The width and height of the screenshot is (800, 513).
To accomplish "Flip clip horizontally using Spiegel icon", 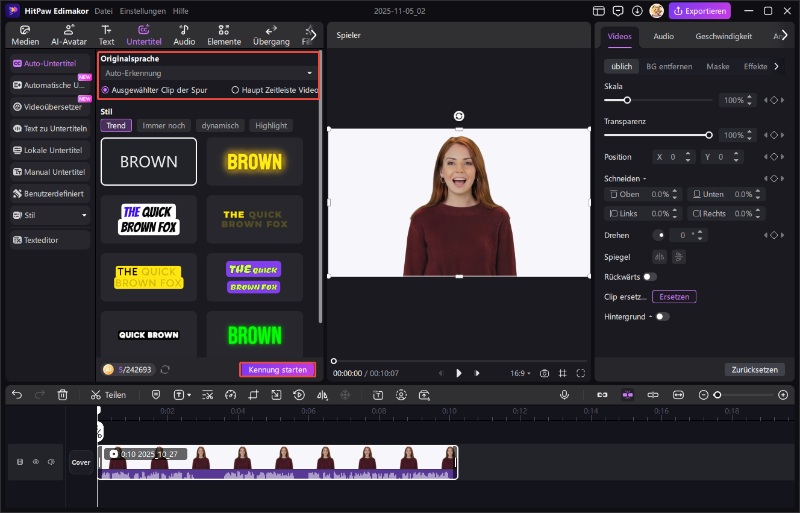I will (x=659, y=256).
